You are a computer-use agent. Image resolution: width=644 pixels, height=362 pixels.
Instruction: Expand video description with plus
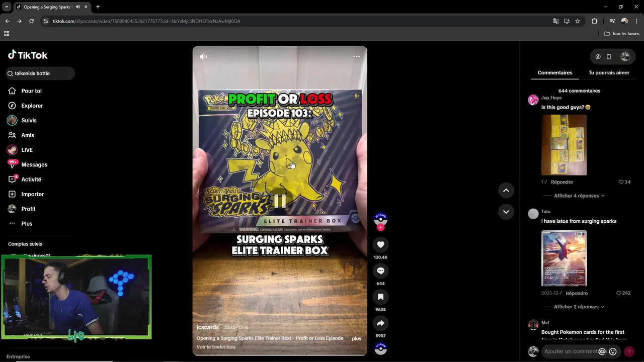coord(356,338)
